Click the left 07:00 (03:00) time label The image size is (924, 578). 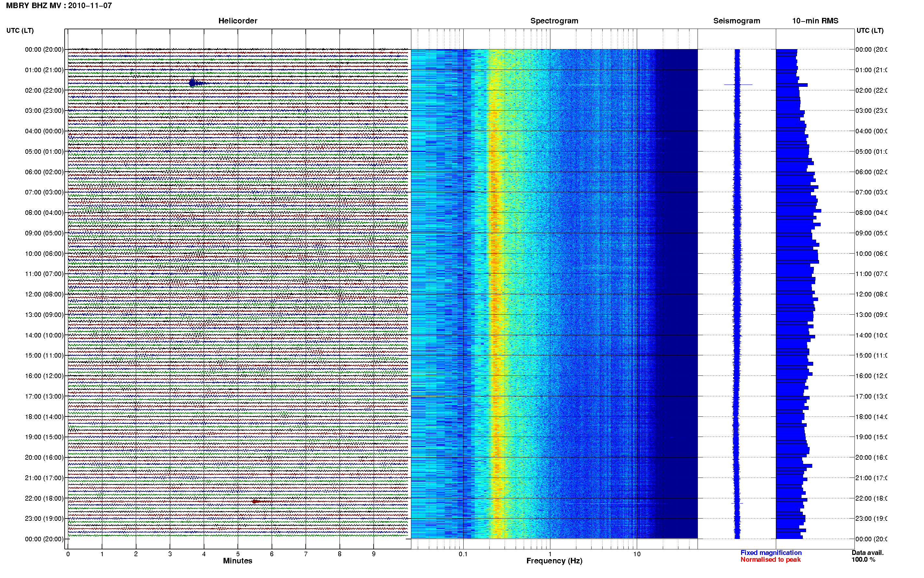click(x=44, y=192)
